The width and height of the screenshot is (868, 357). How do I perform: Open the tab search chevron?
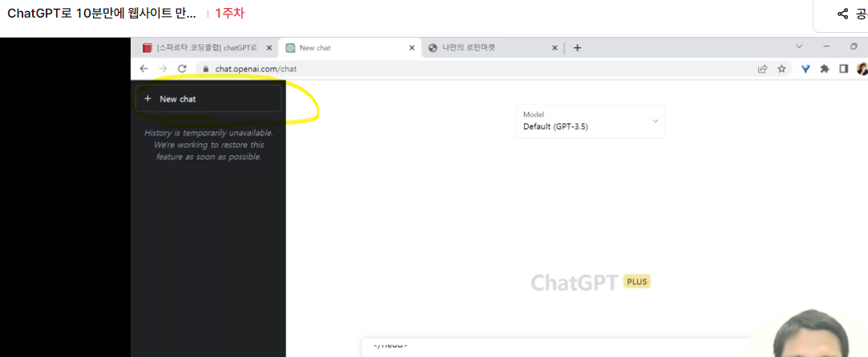(799, 46)
